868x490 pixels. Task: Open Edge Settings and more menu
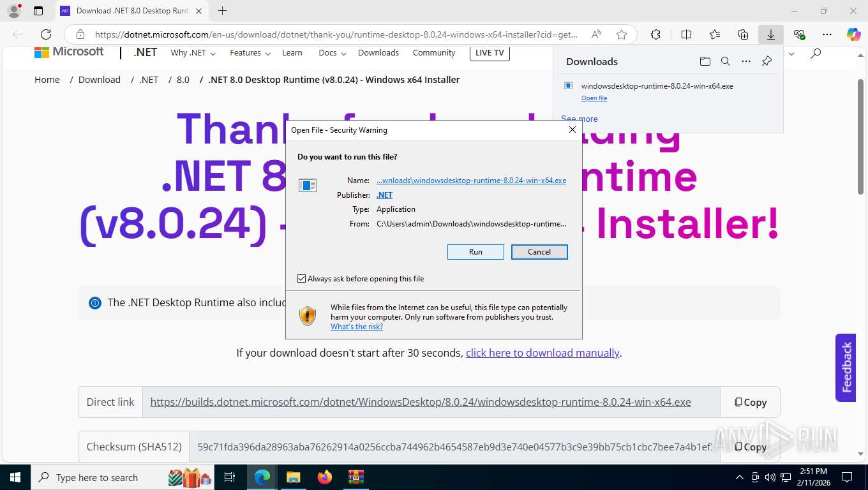coord(827,34)
